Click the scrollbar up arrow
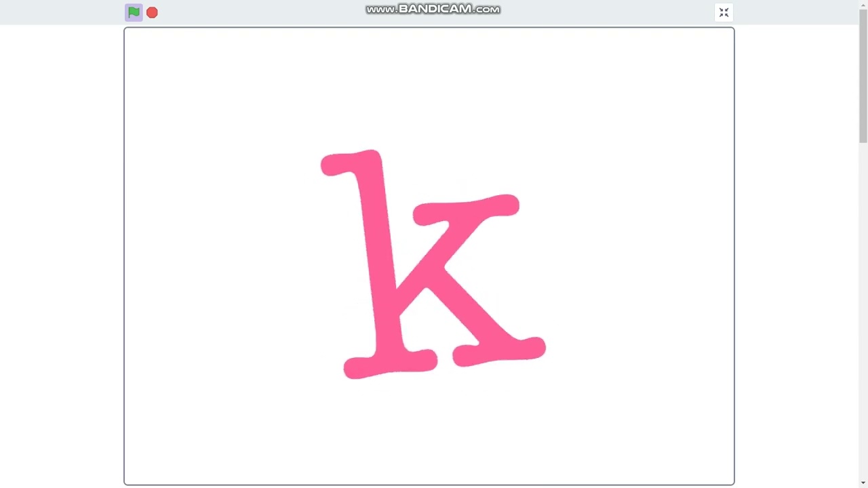 (863, 4)
